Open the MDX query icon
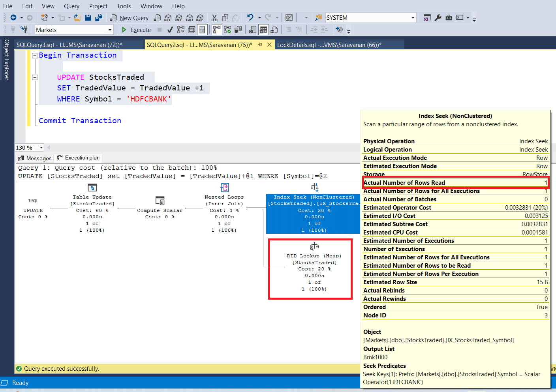The height and width of the screenshot is (392, 556). tap(168, 18)
